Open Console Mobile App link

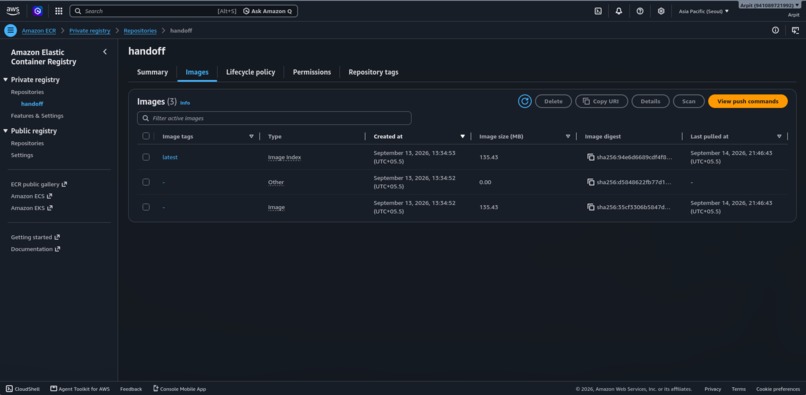pyautogui.click(x=179, y=389)
